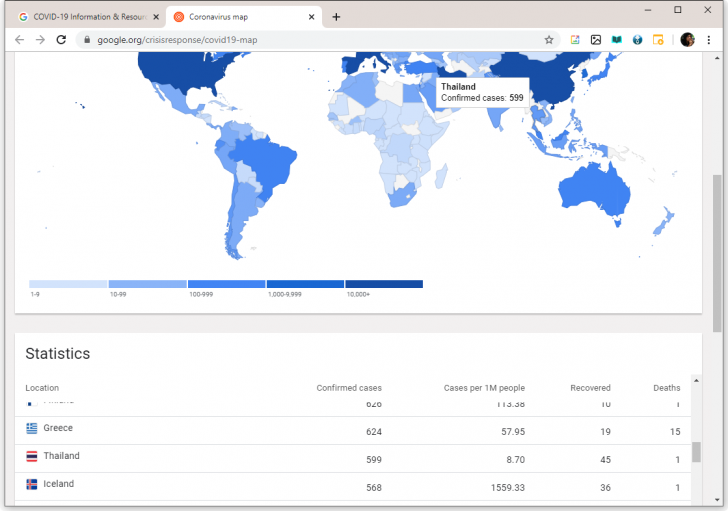Click the Iceland flag icon
This screenshot has height=511, width=728.
click(32, 484)
